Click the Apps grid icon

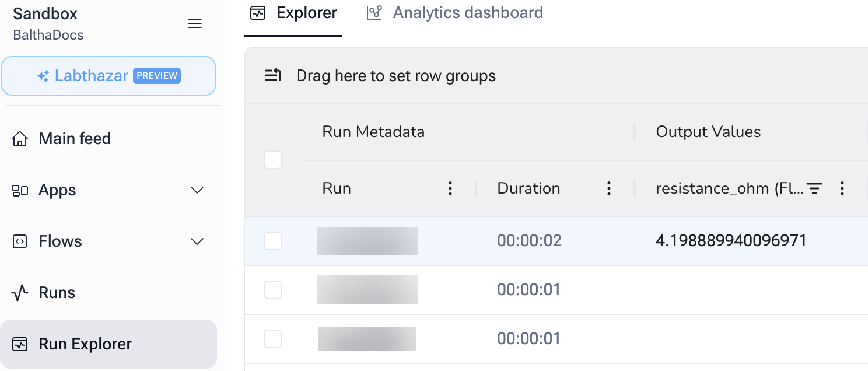(x=20, y=191)
